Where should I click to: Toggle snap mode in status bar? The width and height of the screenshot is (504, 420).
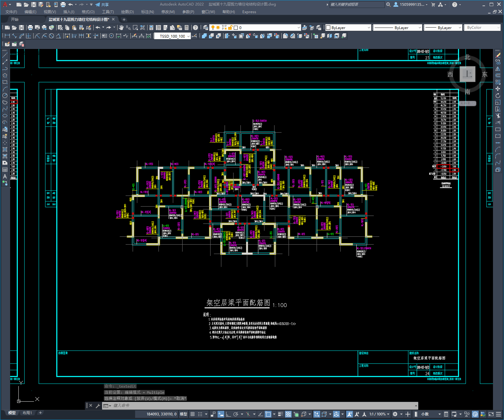point(200,414)
